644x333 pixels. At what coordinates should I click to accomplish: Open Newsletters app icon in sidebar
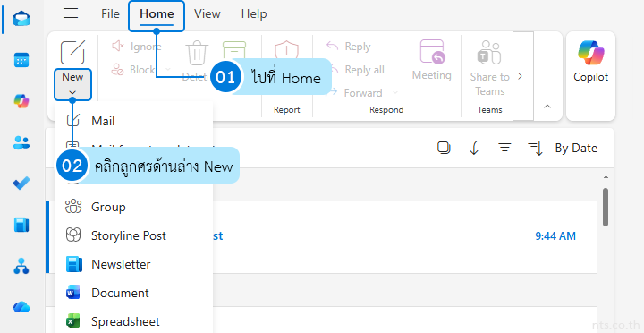21,225
